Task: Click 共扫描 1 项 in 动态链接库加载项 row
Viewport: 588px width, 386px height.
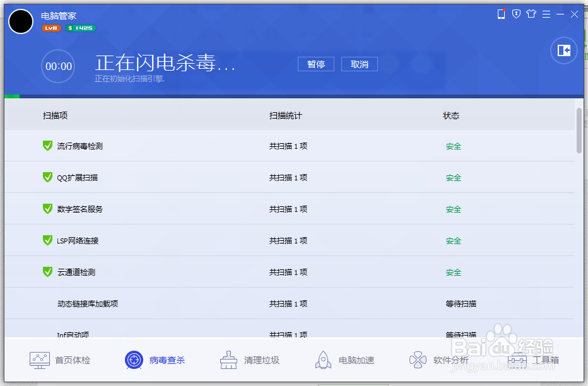Action: (x=288, y=303)
